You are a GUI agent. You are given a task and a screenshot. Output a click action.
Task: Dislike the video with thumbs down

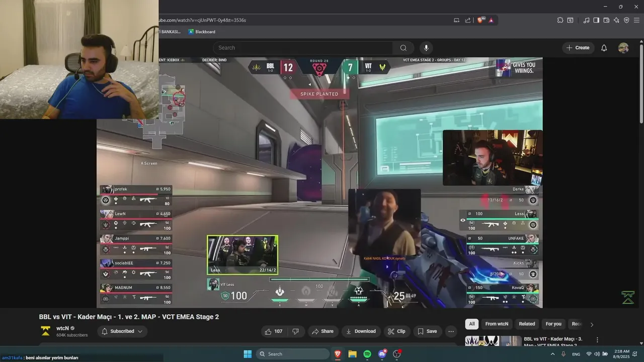point(295,331)
